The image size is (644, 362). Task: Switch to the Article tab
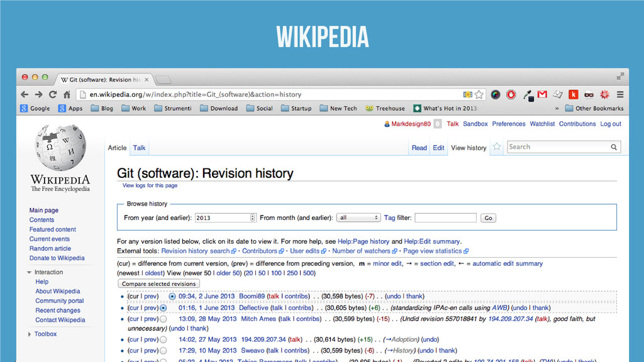click(117, 148)
